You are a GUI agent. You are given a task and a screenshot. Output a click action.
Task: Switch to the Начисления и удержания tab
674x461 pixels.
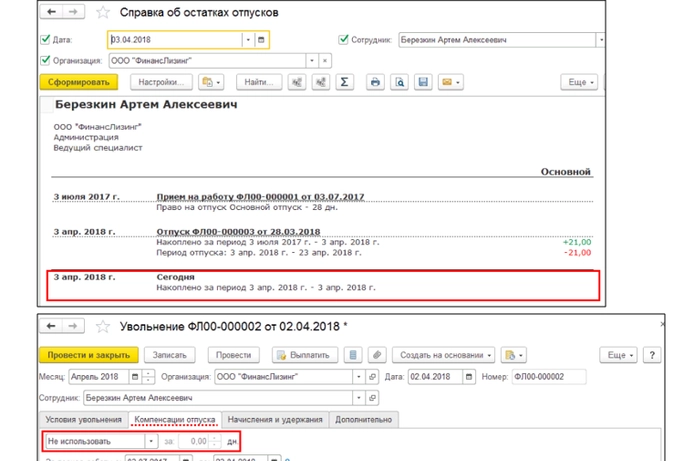(275, 419)
